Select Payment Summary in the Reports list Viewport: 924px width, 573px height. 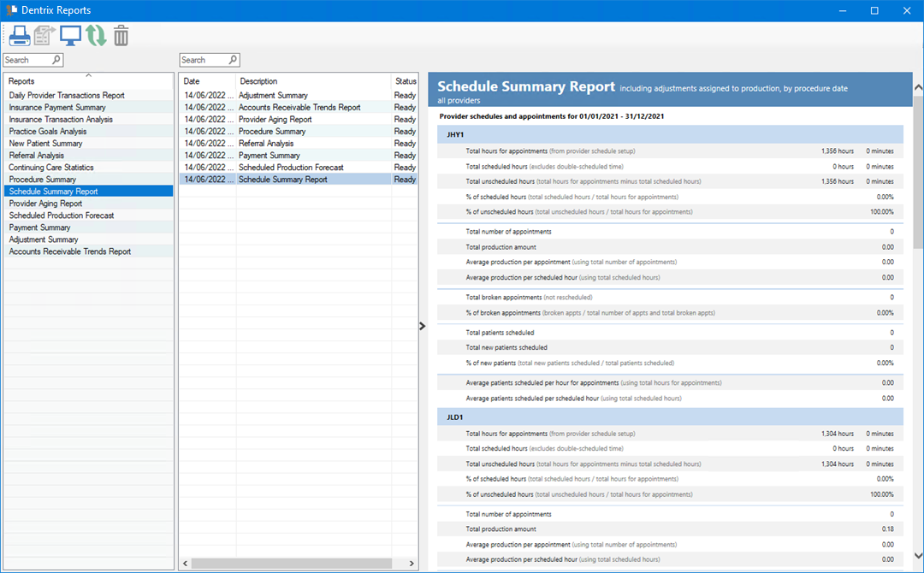89,227
